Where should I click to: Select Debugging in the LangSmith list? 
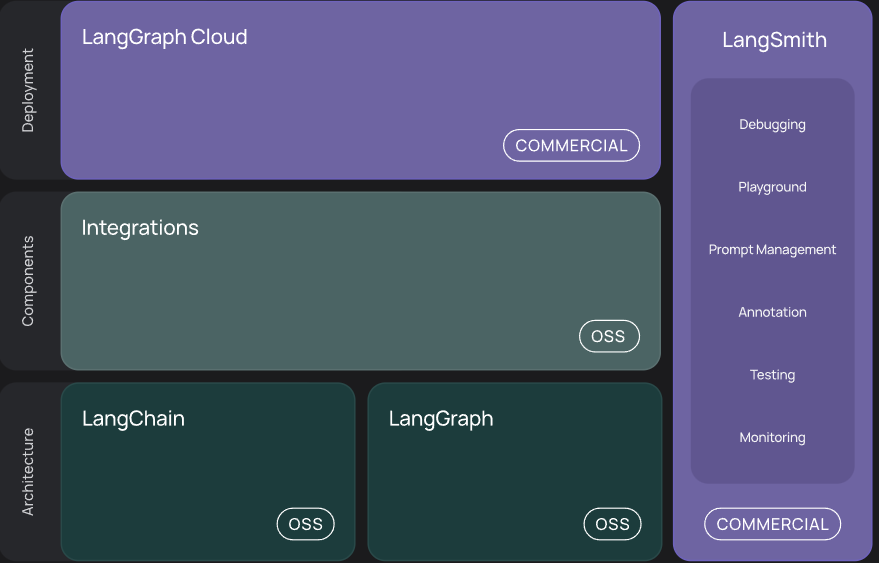pos(772,125)
